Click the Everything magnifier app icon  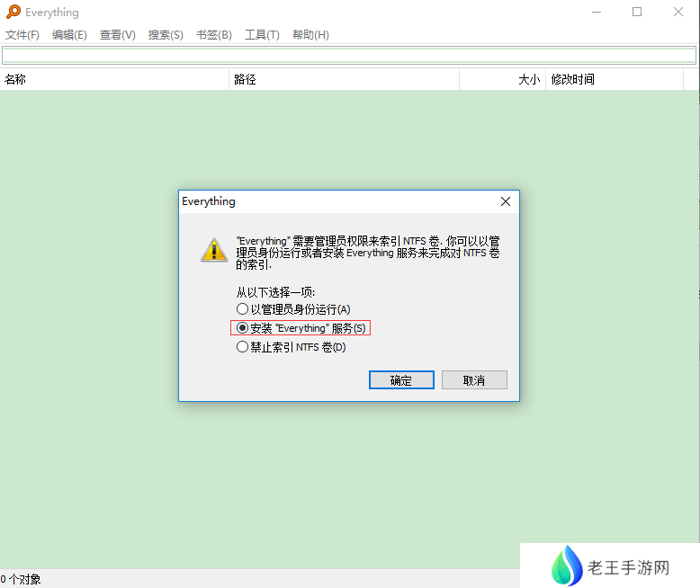tap(13, 12)
